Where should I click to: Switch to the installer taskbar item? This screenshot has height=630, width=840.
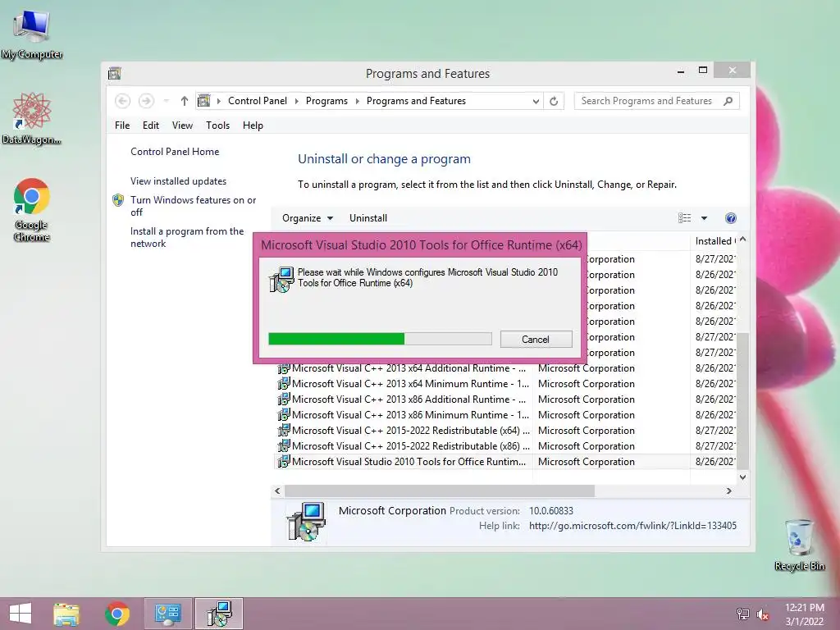tap(219, 614)
